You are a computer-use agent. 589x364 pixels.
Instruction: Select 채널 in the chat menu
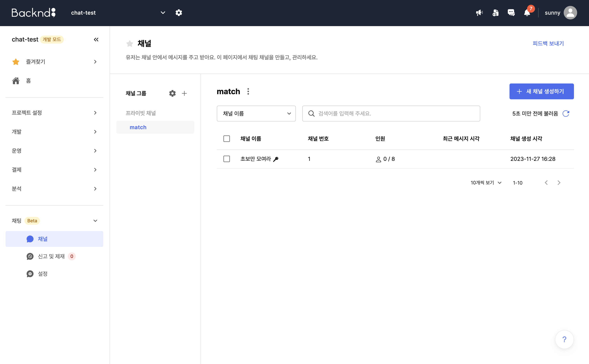pyautogui.click(x=54, y=239)
